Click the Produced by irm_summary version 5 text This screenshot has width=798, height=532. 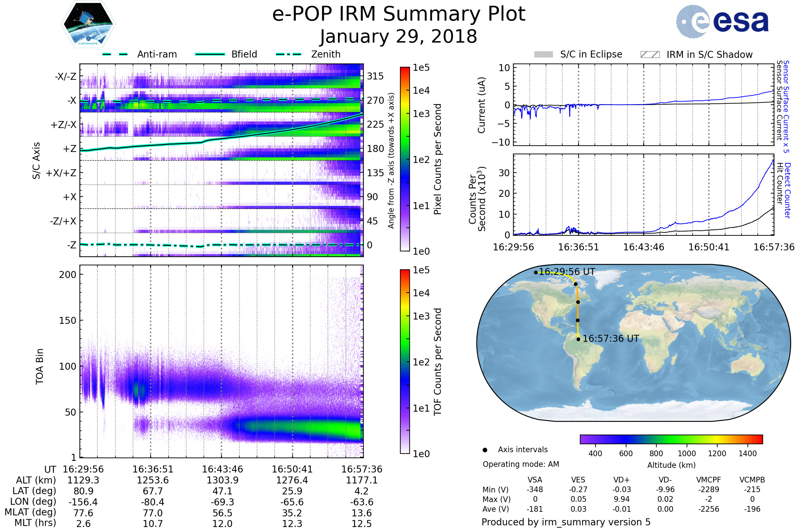[x=566, y=522]
